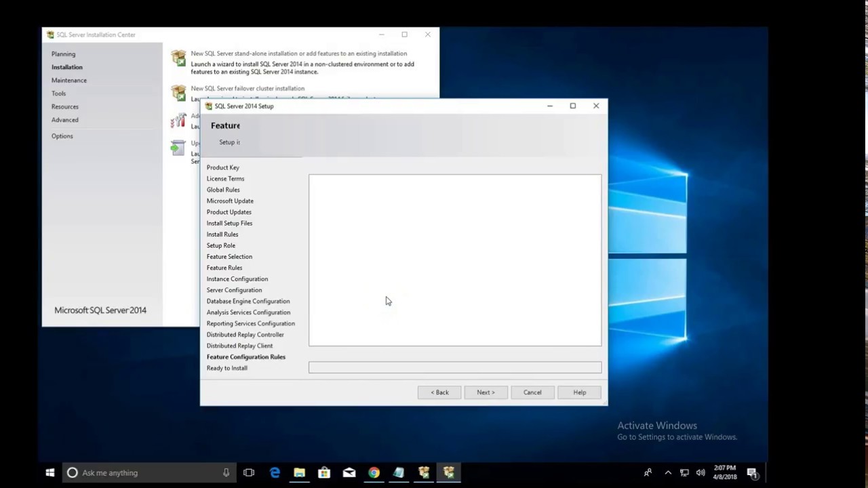Click the Reporting Services Configuration step
Viewport: 868px width, 488px height.
click(x=251, y=323)
